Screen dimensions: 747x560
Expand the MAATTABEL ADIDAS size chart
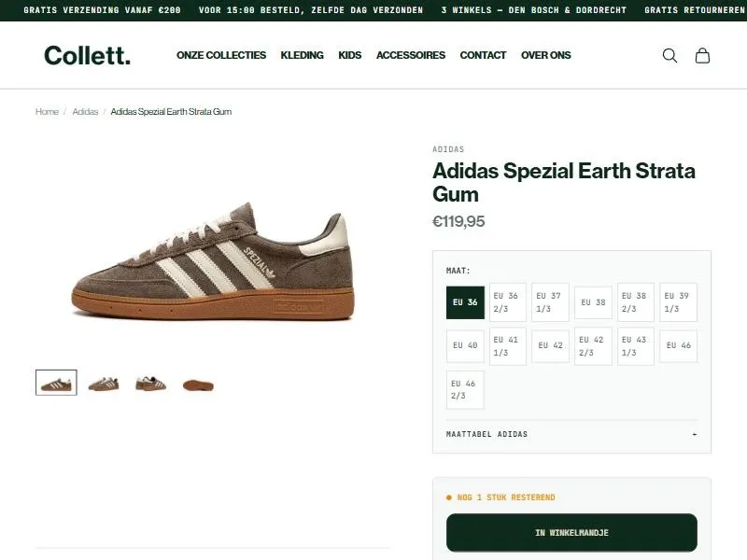[x=571, y=434]
